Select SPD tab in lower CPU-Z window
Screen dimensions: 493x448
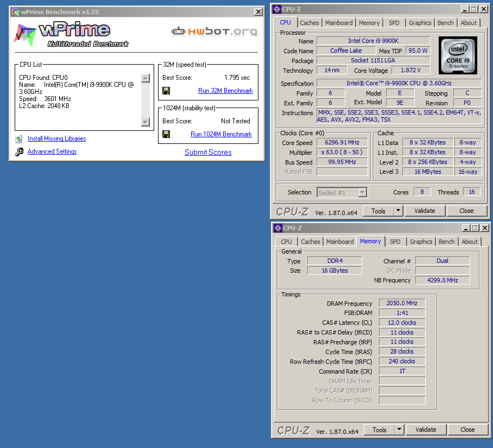[x=395, y=242]
